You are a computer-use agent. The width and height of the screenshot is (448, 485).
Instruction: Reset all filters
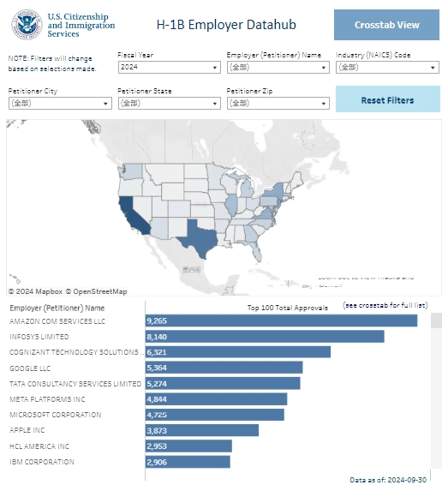pos(388,99)
